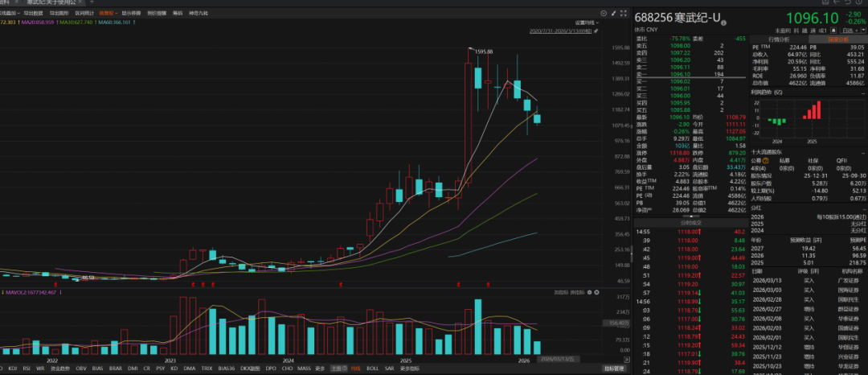The image size is (868, 375).
Task: Select the BIAS36 indicator tab
Action: point(227,369)
